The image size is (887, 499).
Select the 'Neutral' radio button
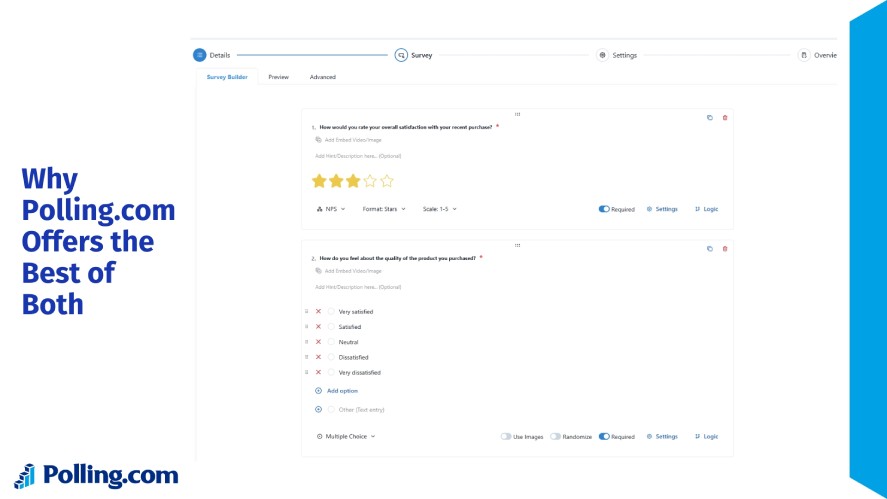tap(331, 342)
